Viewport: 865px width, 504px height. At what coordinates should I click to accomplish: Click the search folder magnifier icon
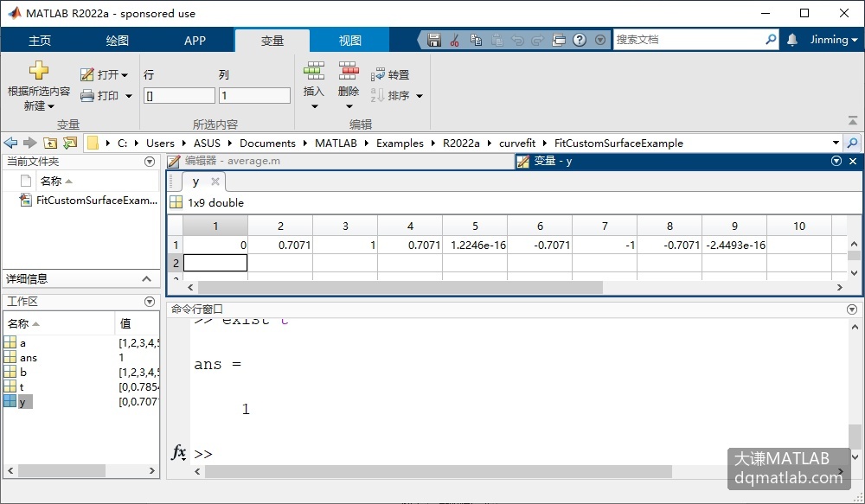tap(852, 143)
